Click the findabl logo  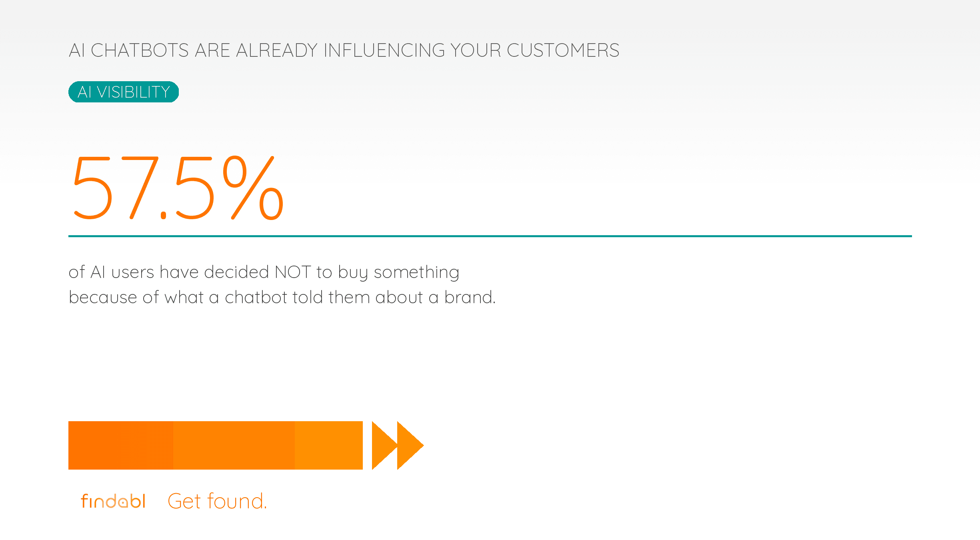click(113, 501)
